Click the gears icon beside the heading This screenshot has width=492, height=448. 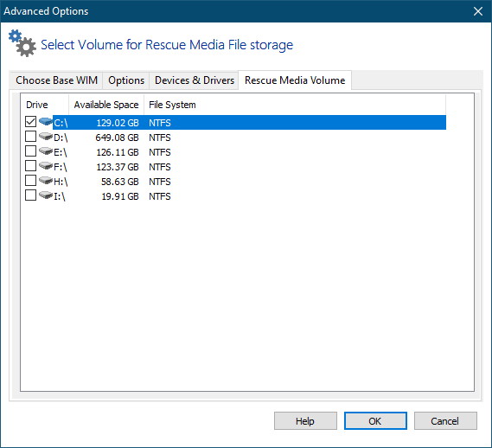22,43
